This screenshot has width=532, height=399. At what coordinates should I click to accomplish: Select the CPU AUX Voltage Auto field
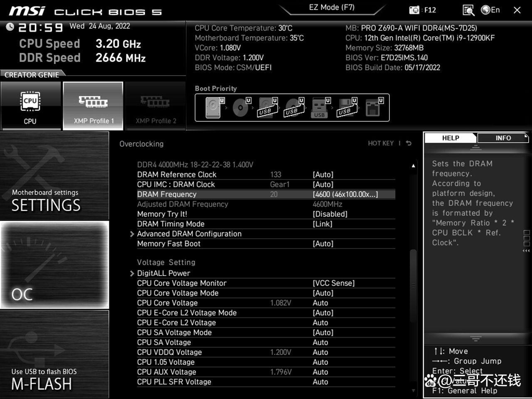point(320,372)
